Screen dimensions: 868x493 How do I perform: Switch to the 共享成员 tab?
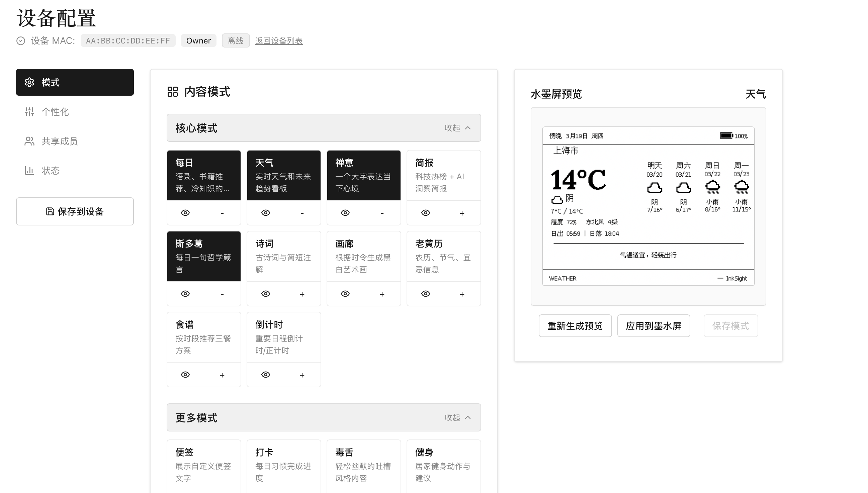click(x=60, y=141)
